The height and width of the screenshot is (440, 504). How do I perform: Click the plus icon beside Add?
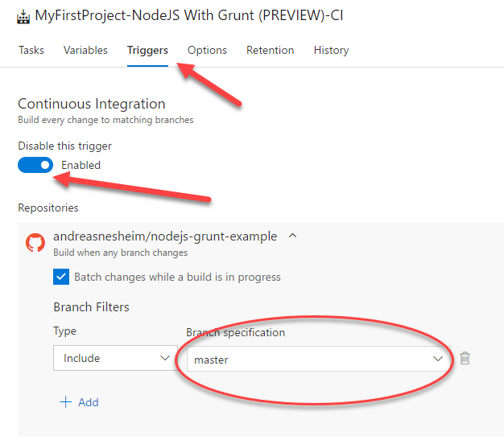point(65,402)
